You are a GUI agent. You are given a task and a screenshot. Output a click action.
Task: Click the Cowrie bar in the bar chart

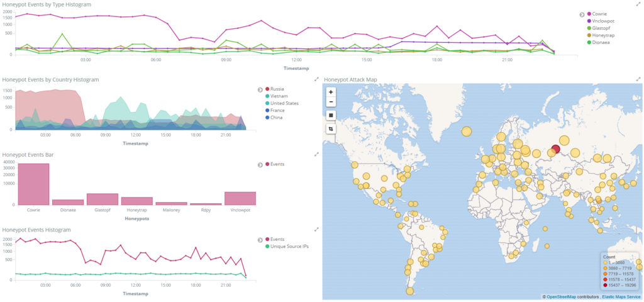33,184
